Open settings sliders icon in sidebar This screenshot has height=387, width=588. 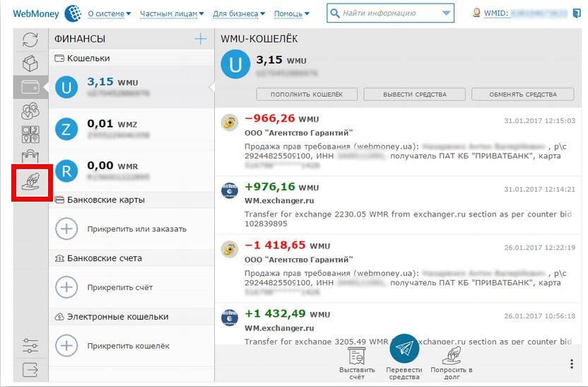(30, 346)
